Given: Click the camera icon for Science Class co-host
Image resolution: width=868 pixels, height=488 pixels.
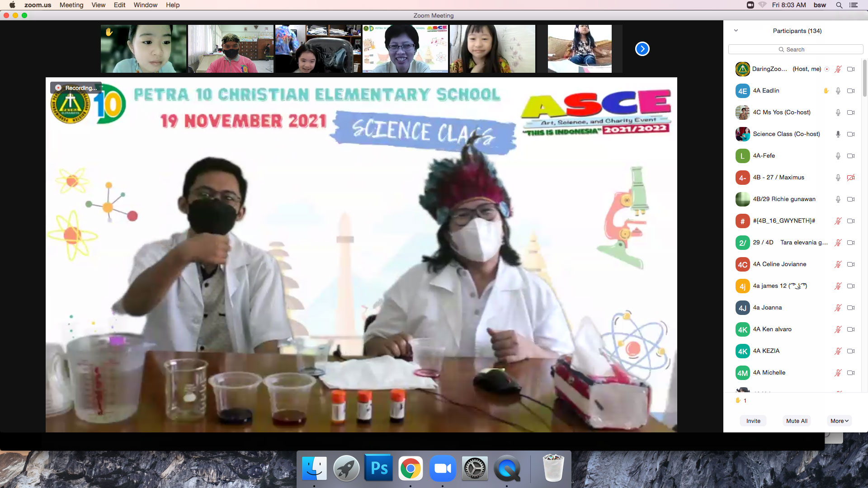Looking at the screenshot, I should [851, 134].
